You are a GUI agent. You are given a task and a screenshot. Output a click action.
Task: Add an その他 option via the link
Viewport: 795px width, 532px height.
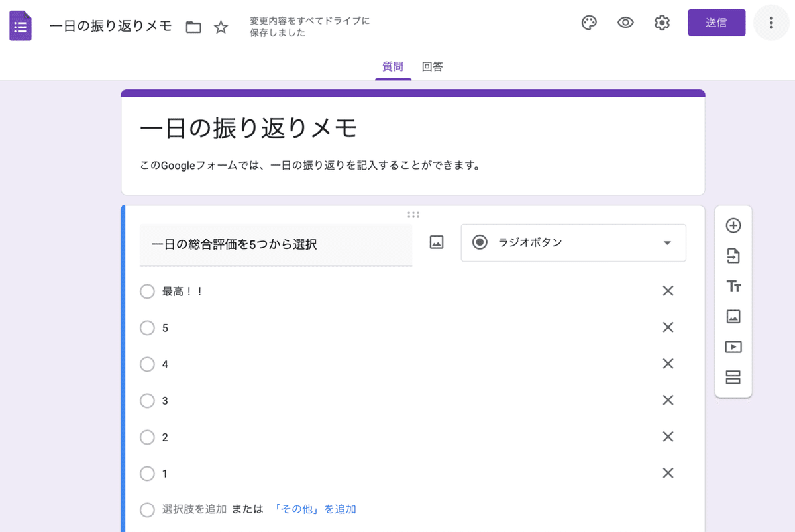point(316,509)
